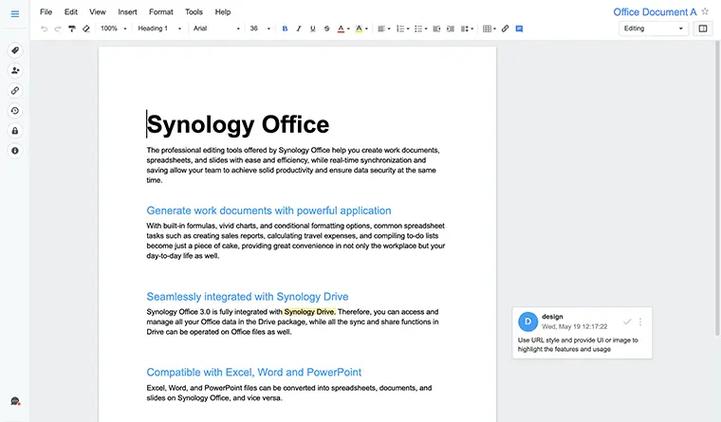Screen dimensions: 721x422
Task: Open version history clock icon
Action: pos(15,111)
